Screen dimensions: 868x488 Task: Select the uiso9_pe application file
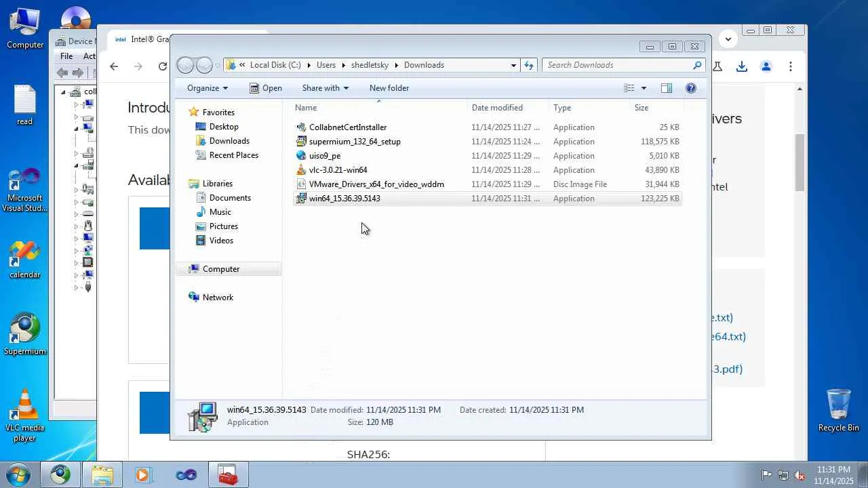click(487, 156)
